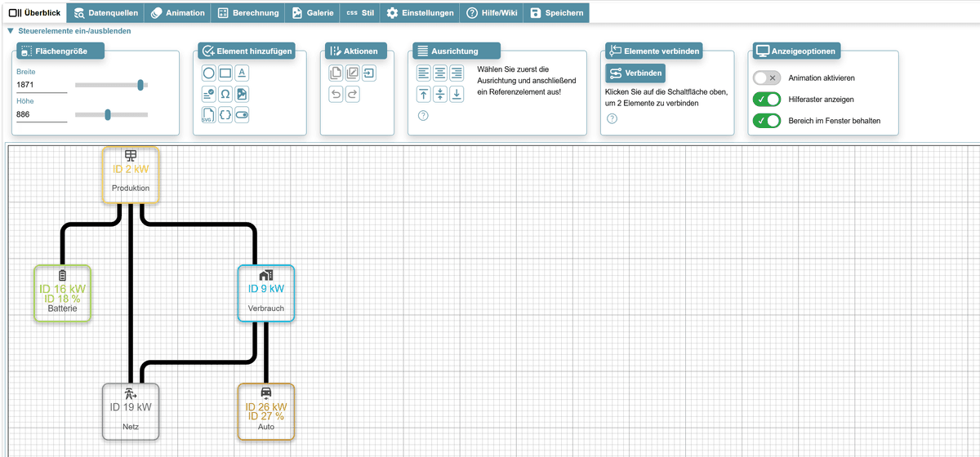Undo the last action
980x457 pixels.
coord(336,94)
